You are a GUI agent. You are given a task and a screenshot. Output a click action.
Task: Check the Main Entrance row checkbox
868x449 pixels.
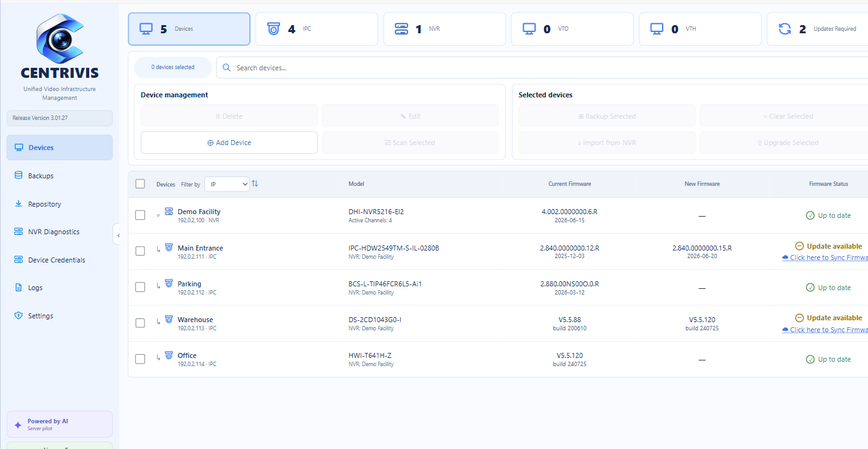point(140,251)
